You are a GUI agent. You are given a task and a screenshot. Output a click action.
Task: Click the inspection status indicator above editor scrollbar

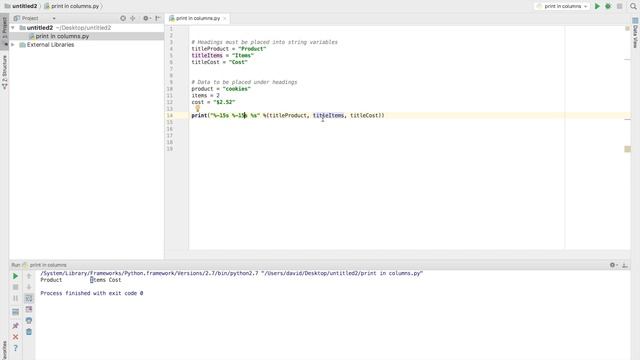(x=627, y=29)
